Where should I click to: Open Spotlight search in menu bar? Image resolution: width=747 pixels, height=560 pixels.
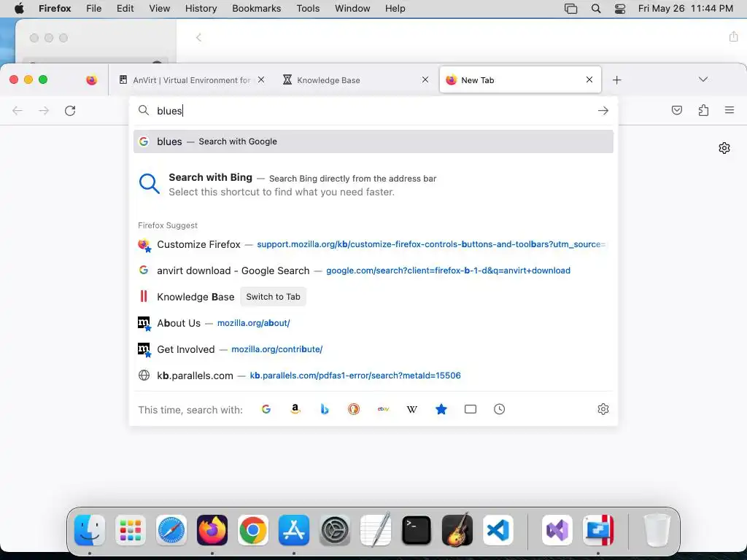(596, 9)
